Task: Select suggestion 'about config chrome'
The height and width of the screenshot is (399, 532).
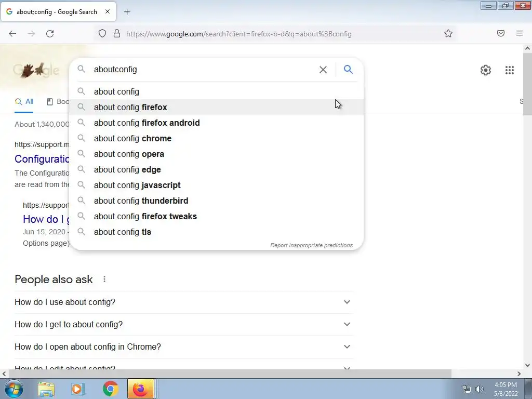Action: (x=217, y=138)
